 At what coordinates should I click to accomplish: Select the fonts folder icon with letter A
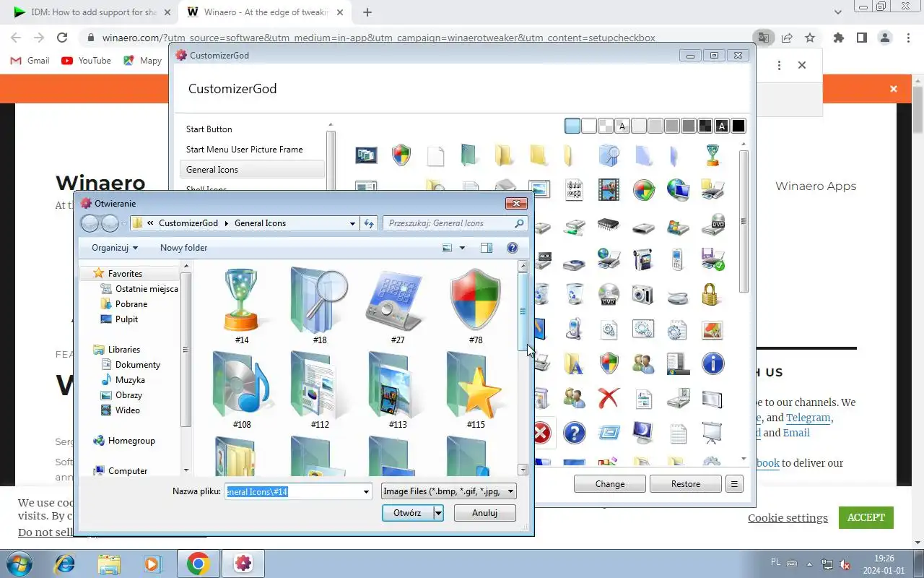(x=574, y=363)
